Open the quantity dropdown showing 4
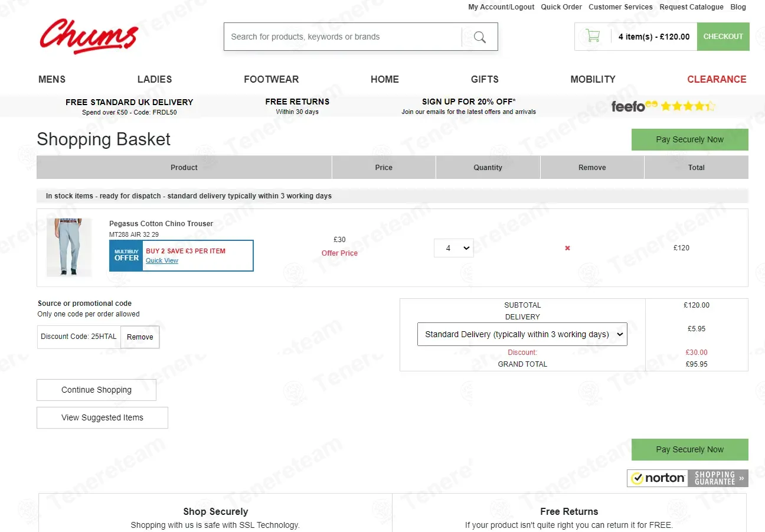The height and width of the screenshot is (532, 765). click(453, 248)
